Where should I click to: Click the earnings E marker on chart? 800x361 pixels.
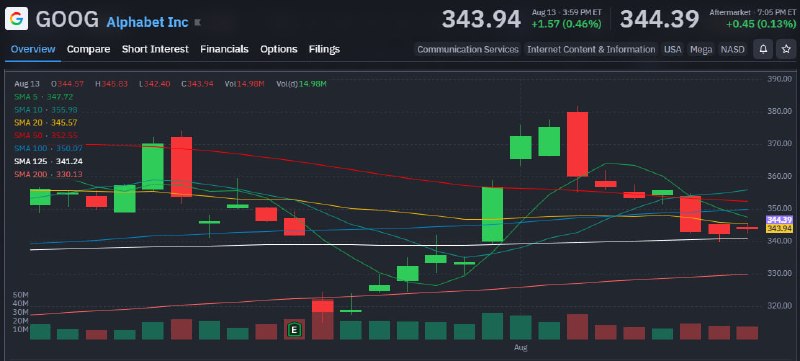coord(294,330)
